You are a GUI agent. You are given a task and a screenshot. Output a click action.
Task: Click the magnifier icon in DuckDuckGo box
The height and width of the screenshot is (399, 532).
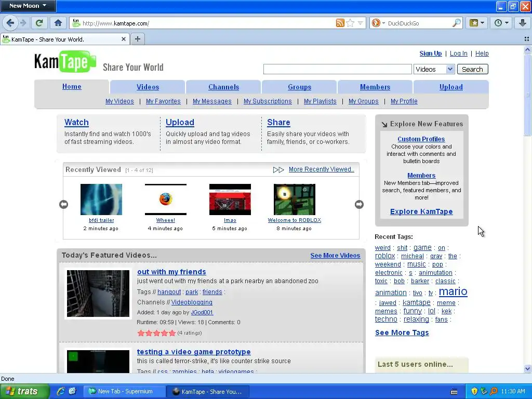click(457, 23)
